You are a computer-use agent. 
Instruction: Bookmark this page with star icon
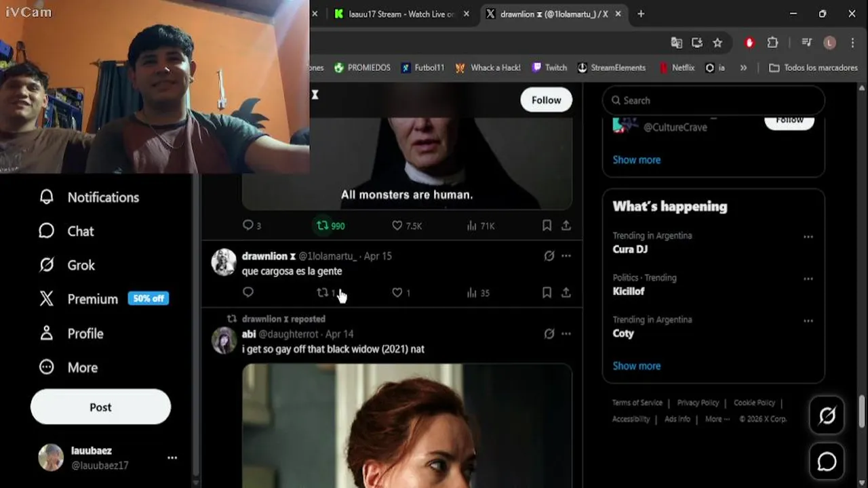click(x=717, y=43)
